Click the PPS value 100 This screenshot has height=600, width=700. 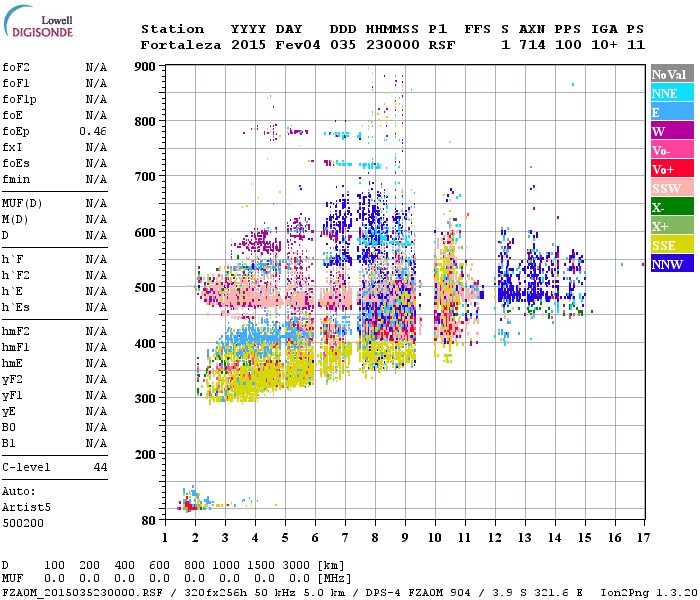(x=568, y=45)
